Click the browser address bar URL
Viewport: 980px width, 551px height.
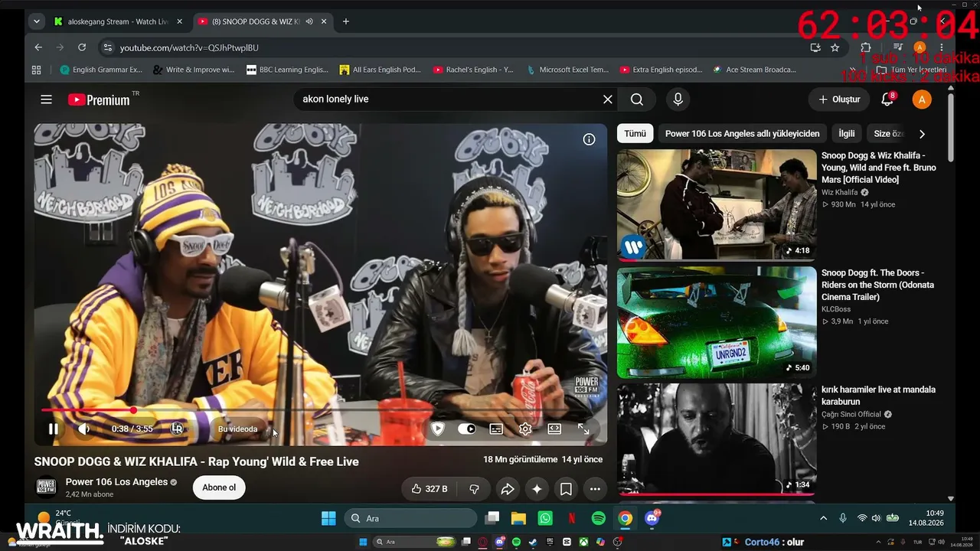[189, 47]
